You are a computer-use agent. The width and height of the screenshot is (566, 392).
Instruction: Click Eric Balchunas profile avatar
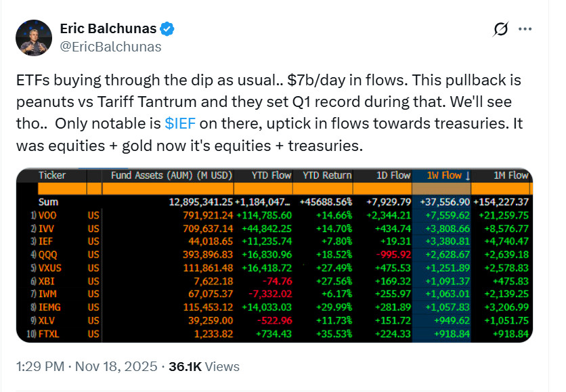pos(33,37)
